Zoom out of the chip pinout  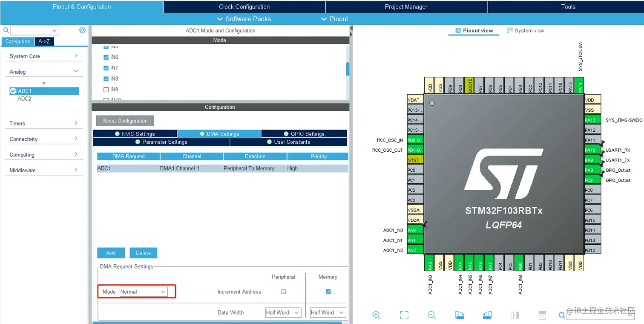(x=432, y=315)
